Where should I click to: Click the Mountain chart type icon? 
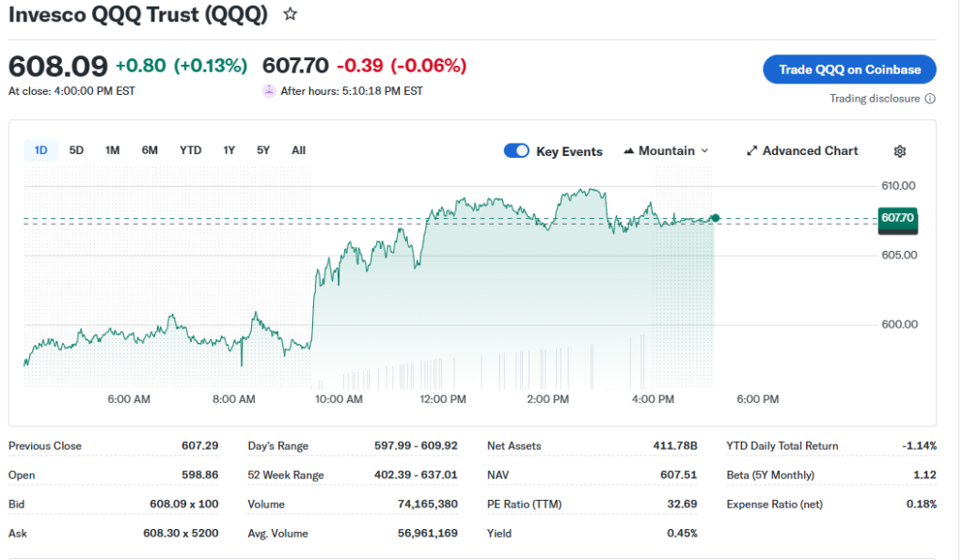click(x=628, y=151)
